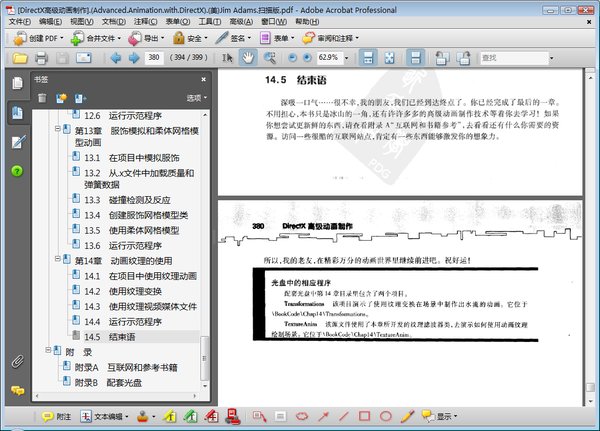600x431 pixels.
Task: Open the Signatures panel icon
Action: tap(17, 142)
